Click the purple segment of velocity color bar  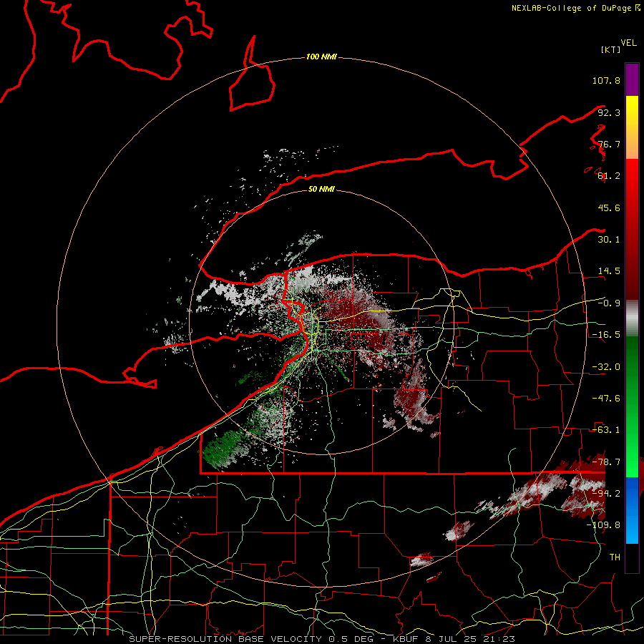[632, 79]
